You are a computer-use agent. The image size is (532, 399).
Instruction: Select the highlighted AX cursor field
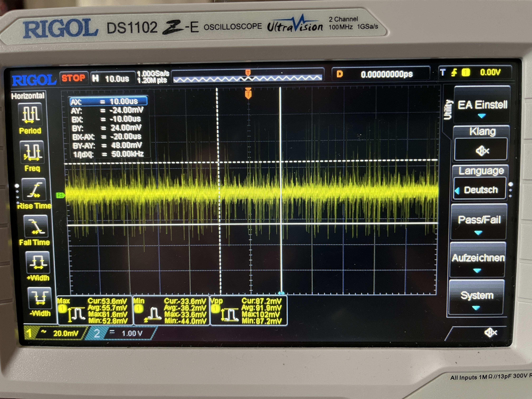click(x=108, y=101)
